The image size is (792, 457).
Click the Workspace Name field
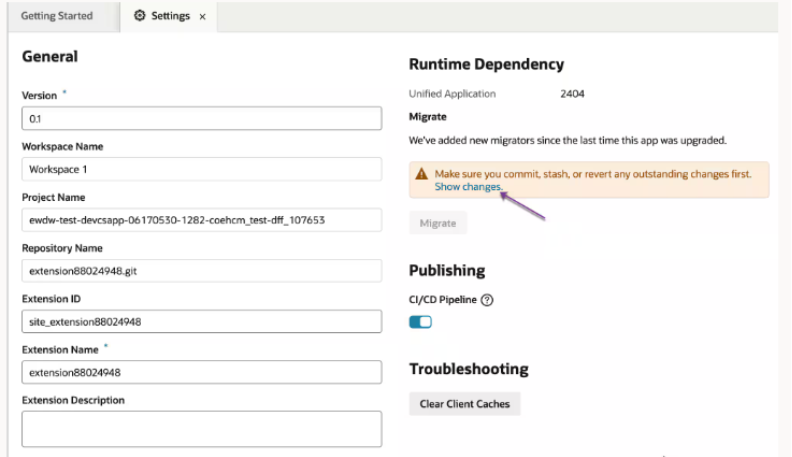tap(202, 169)
